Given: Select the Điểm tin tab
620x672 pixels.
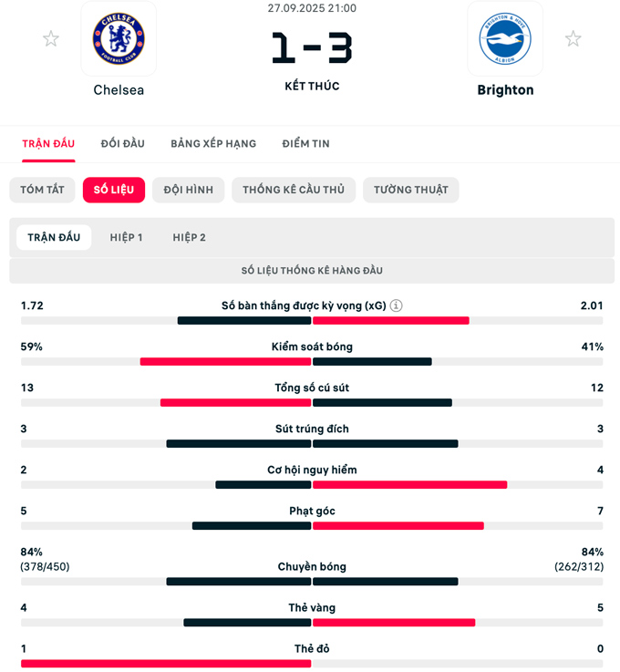Looking at the screenshot, I should 305,144.
